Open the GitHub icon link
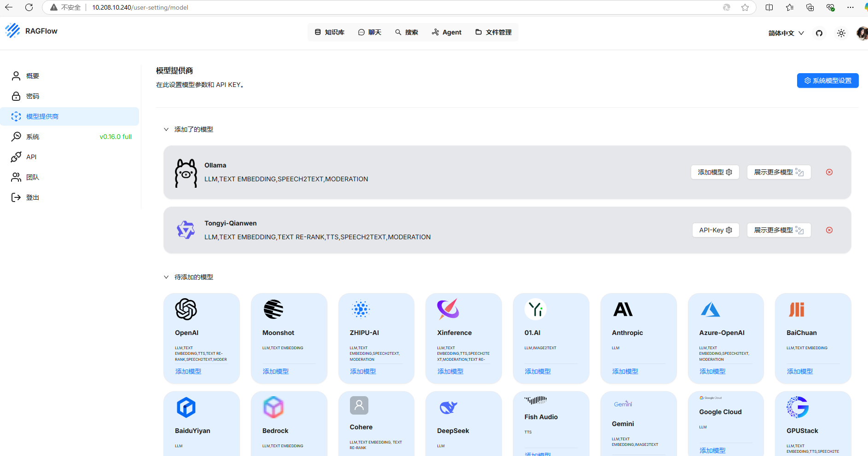 (x=819, y=33)
